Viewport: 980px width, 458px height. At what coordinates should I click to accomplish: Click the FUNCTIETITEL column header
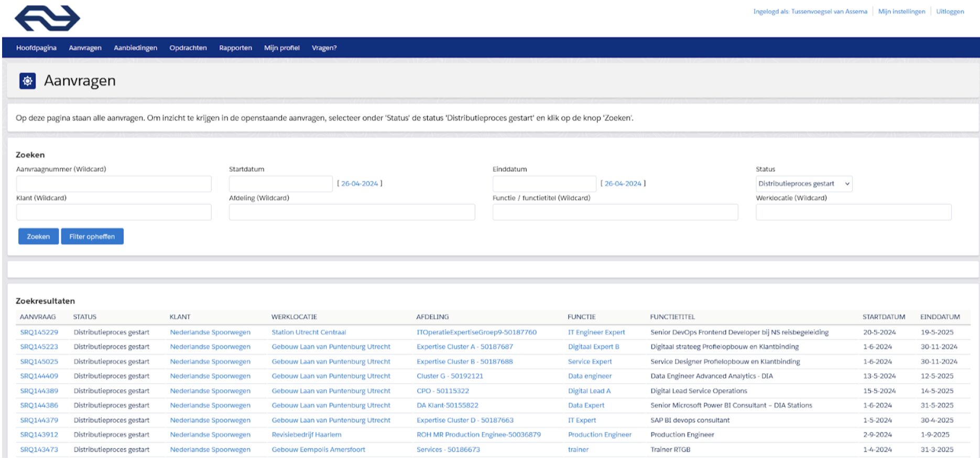[672, 317]
